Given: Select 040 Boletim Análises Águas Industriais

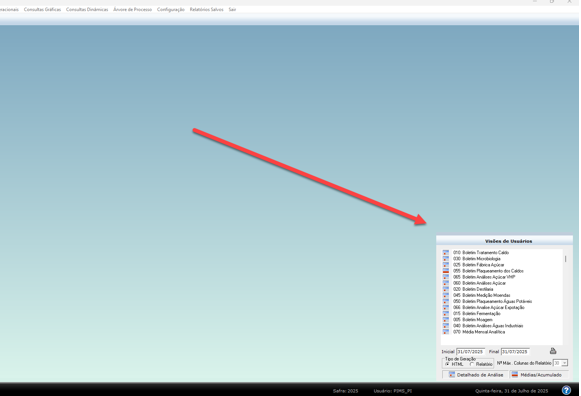Looking at the screenshot, I should pyautogui.click(x=488, y=326).
